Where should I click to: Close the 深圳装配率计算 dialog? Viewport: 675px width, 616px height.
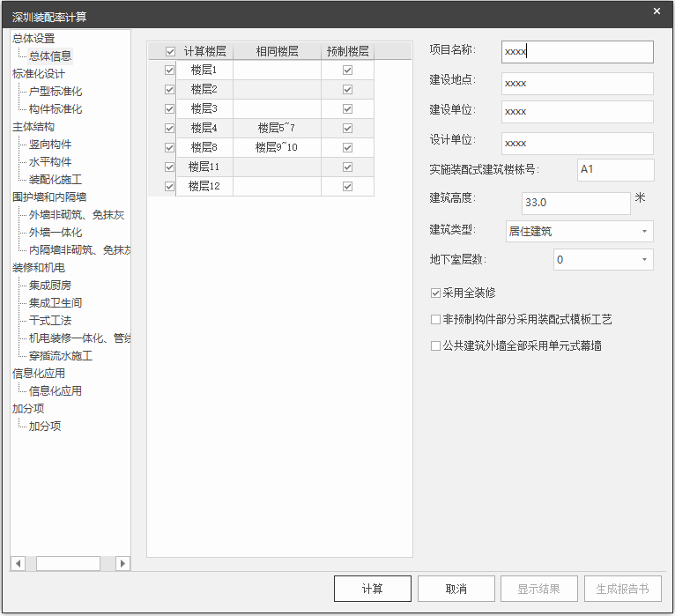pyautogui.click(x=656, y=11)
